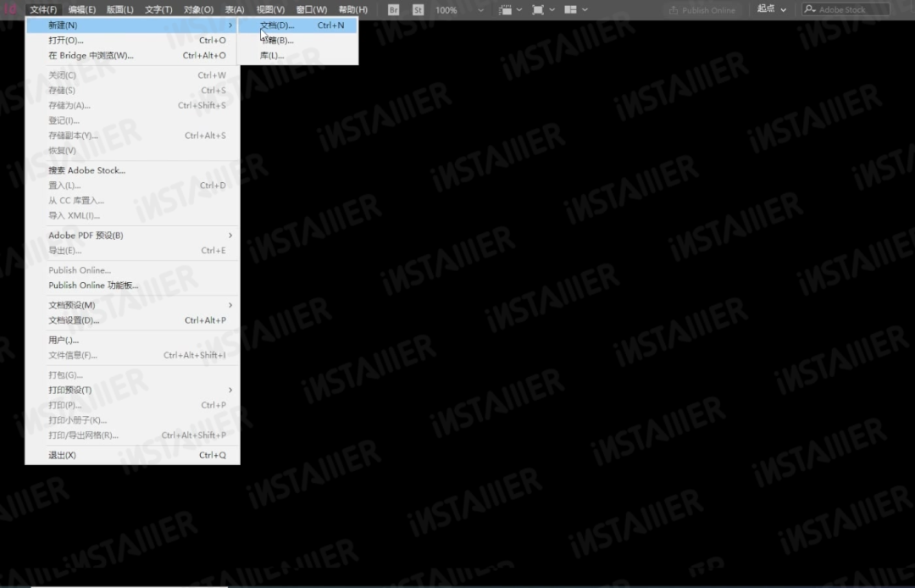915x588 pixels.
Task: Select 打印/导出网格(R)... menu item
Action: [x=132, y=435]
